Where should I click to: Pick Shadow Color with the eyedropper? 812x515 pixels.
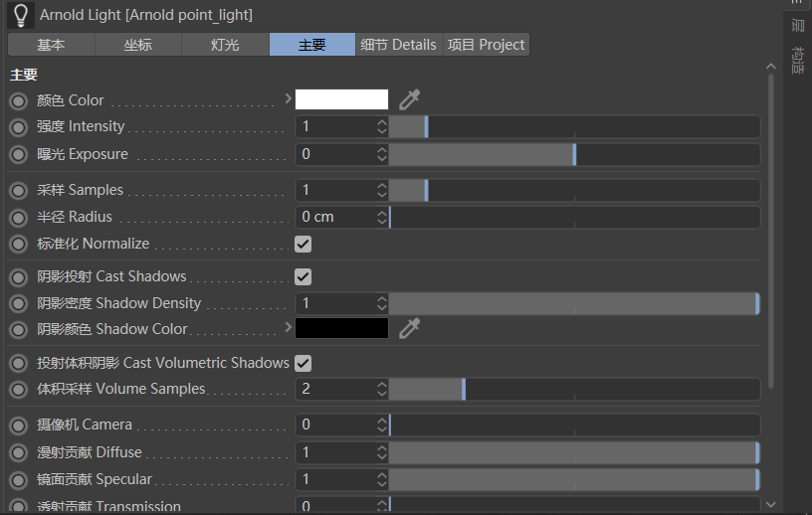coord(409,329)
